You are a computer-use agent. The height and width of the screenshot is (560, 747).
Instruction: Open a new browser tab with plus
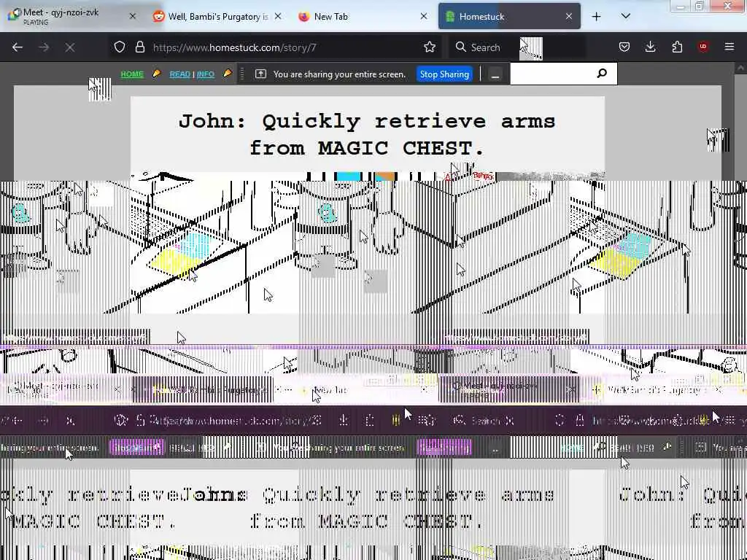click(x=596, y=17)
